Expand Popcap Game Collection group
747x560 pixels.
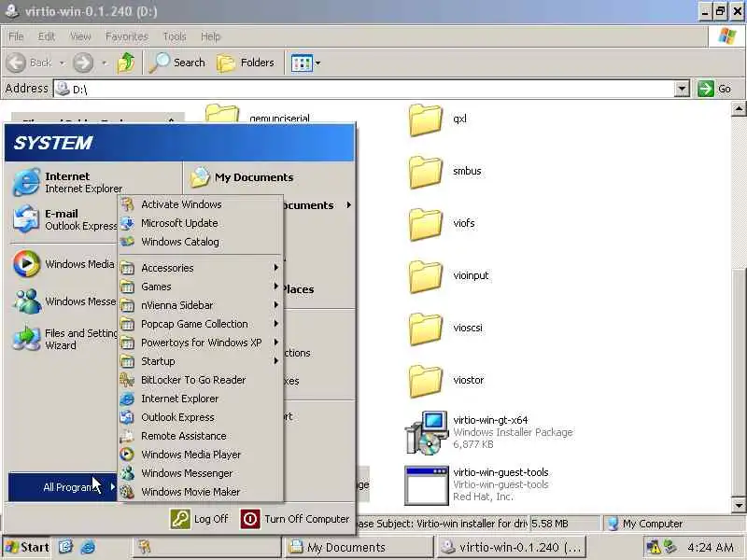click(x=200, y=324)
